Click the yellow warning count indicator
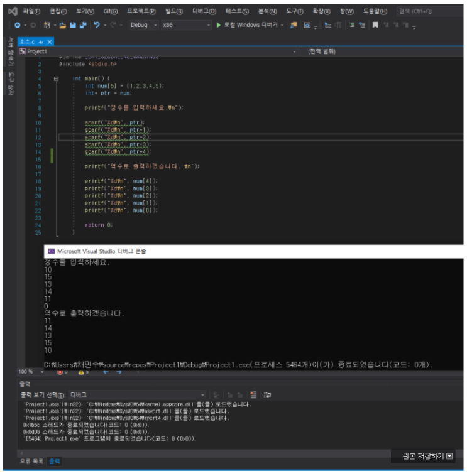This screenshot has height=476, width=467. (84, 372)
